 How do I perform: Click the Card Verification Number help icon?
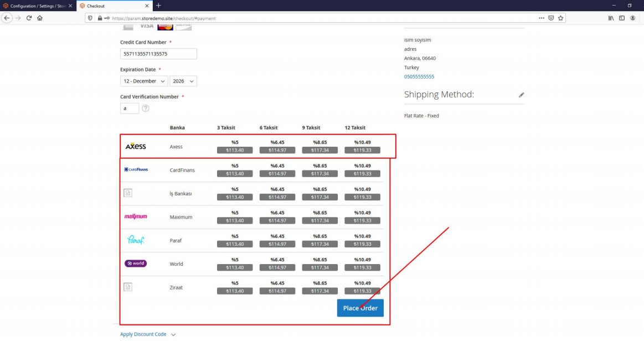[146, 108]
